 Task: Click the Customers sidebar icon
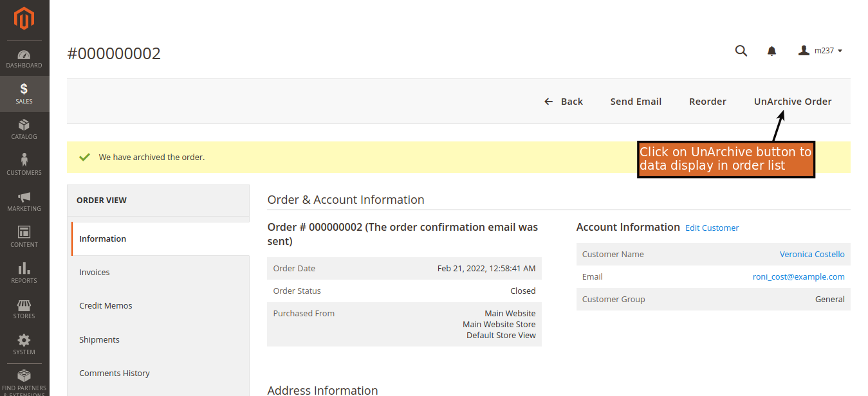point(24,165)
